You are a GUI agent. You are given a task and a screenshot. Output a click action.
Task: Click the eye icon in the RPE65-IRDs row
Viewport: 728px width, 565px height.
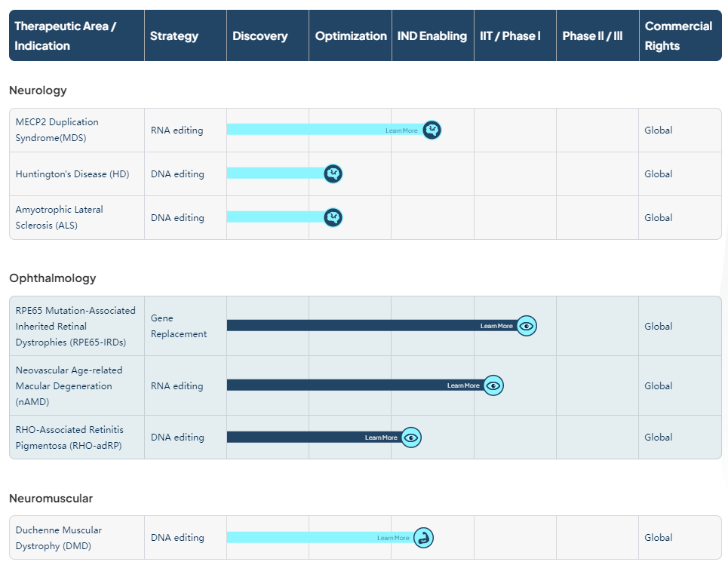[x=527, y=326]
